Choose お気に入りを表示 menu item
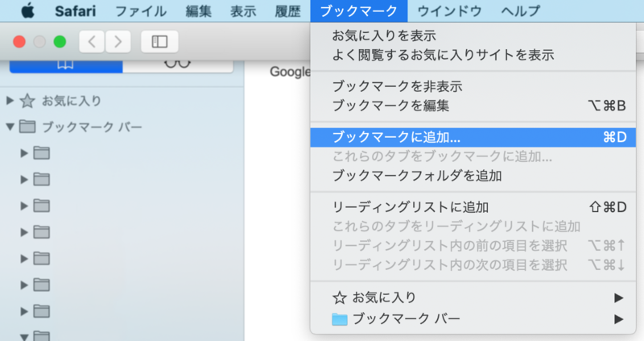644x341 pixels. coord(473,35)
